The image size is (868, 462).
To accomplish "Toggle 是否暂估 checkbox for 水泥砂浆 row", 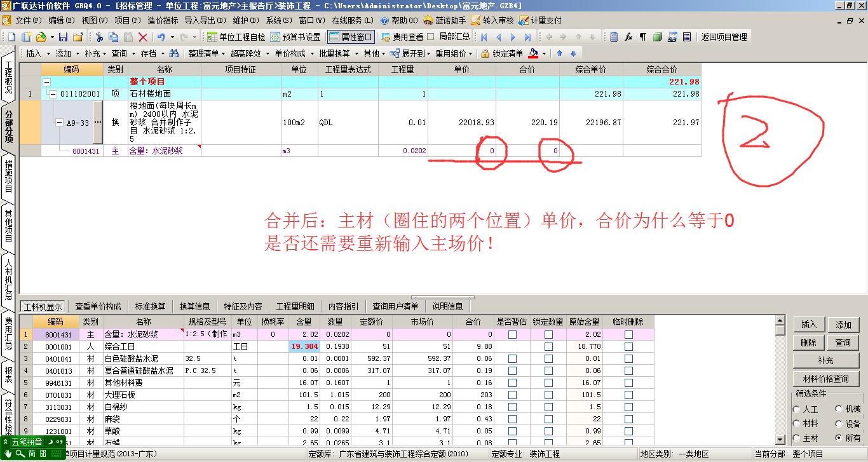I will (x=512, y=334).
